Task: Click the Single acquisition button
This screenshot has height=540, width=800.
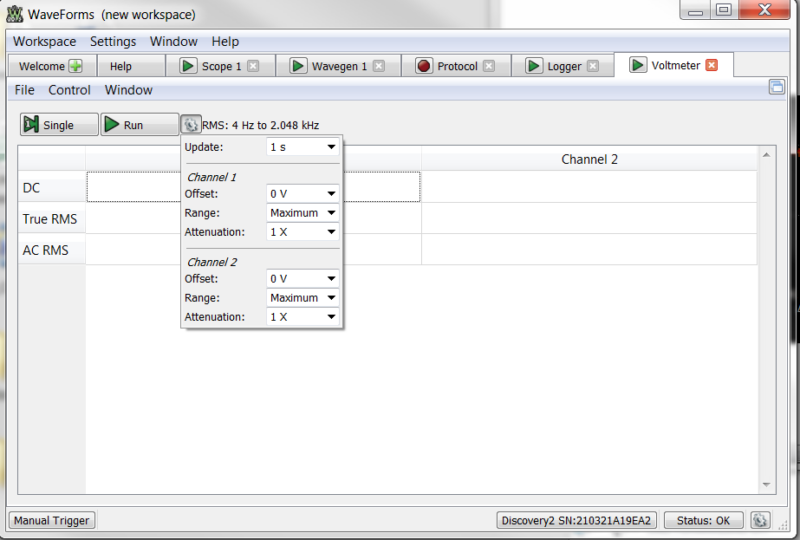Action: [x=59, y=125]
